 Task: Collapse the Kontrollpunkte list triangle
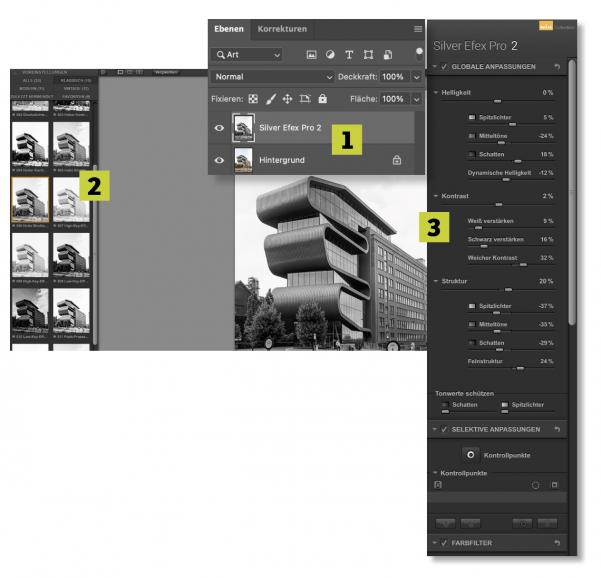point(435,473)
